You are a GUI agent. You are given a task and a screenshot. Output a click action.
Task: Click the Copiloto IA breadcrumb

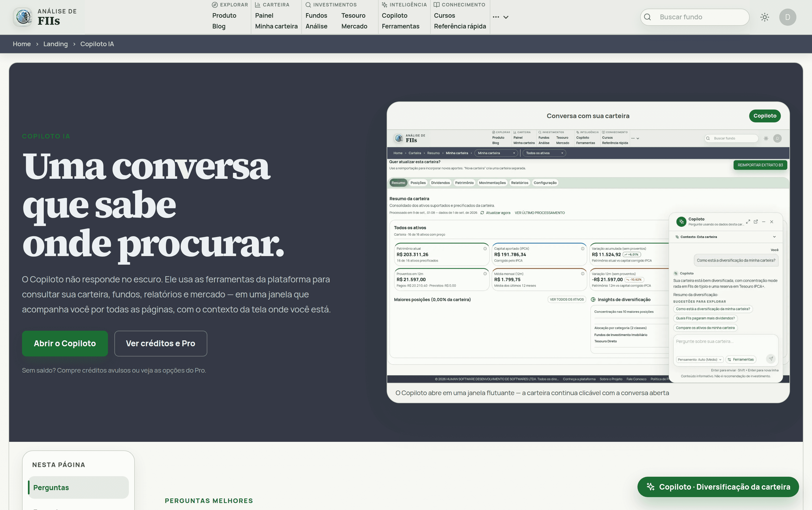(x=97, y=44)
